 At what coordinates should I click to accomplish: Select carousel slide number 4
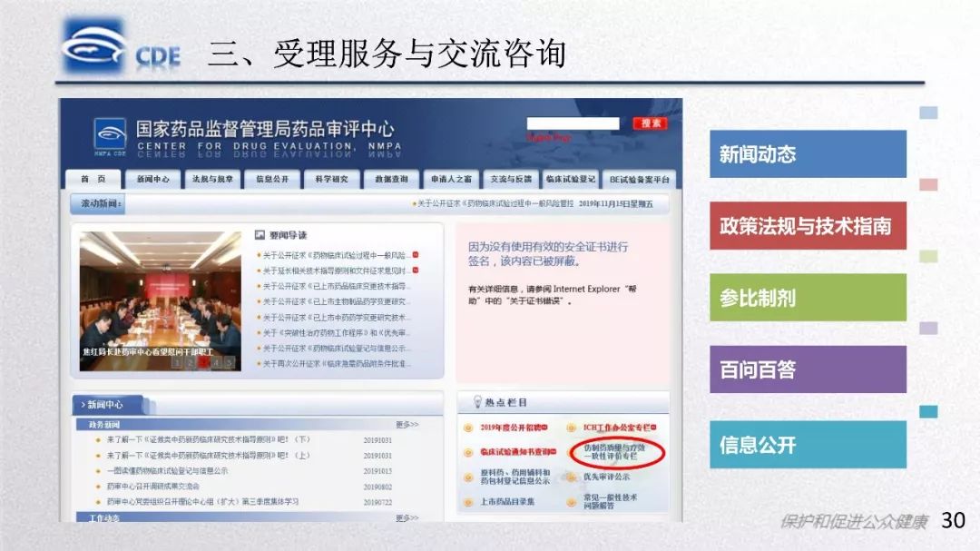(217, 362)
